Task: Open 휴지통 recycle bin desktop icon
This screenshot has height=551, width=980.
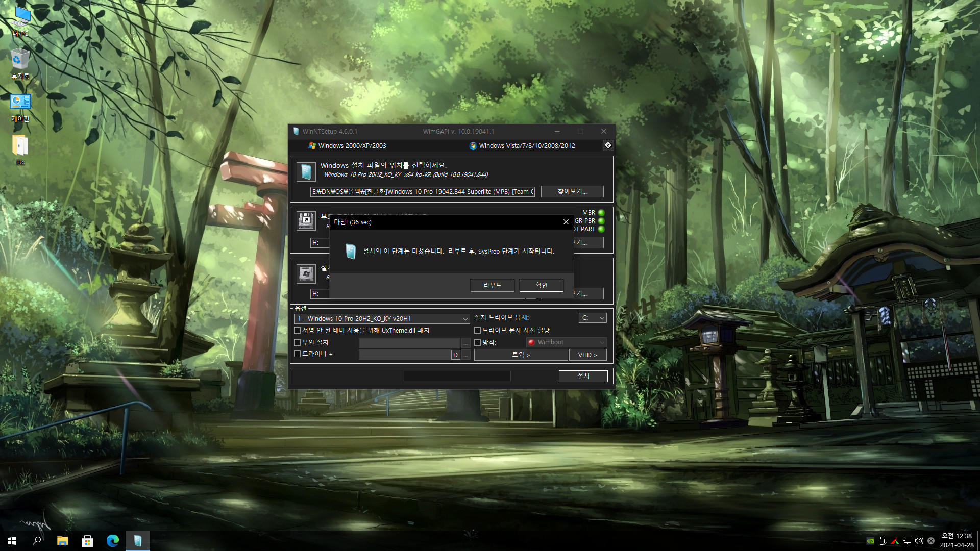Action: click(x=20, y=64)
